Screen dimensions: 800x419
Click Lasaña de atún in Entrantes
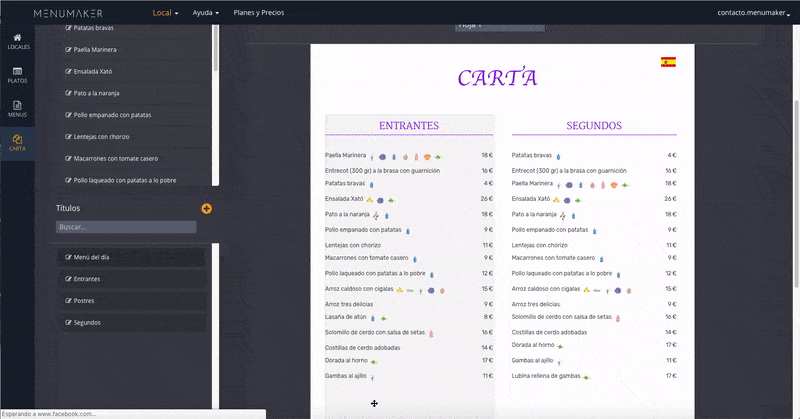click(345, 317)
